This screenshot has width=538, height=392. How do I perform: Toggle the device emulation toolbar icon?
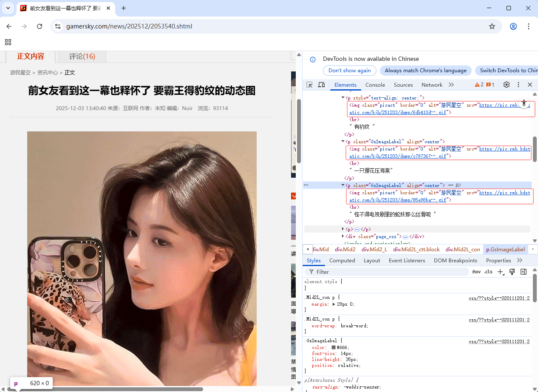click(321, 85)
